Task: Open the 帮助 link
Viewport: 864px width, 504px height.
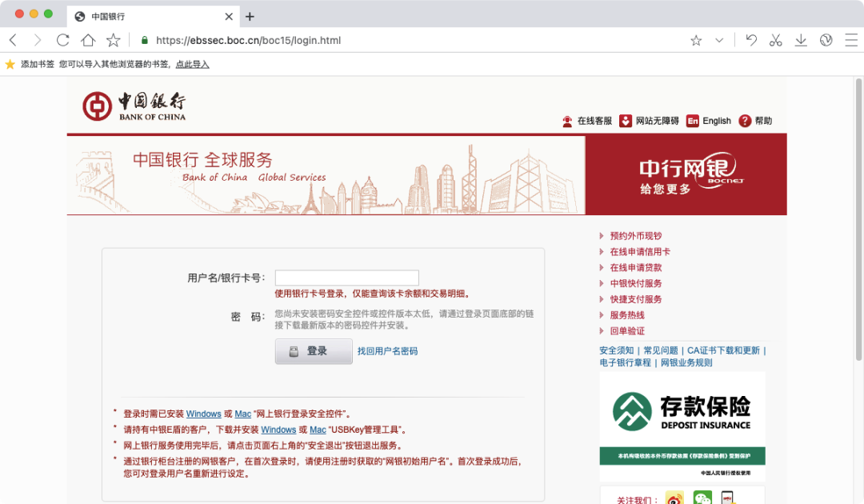Action: coord(763,121)
